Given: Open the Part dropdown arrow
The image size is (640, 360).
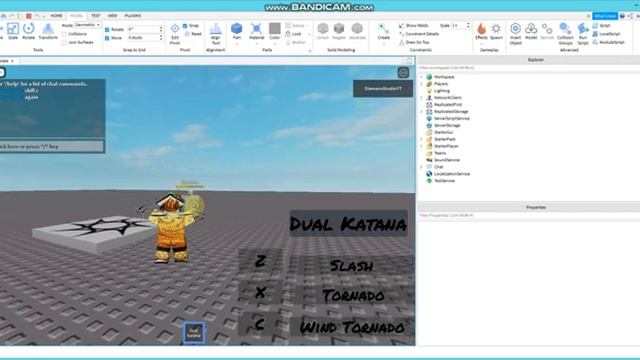Looking at the screenshot, I should point(236,43).
